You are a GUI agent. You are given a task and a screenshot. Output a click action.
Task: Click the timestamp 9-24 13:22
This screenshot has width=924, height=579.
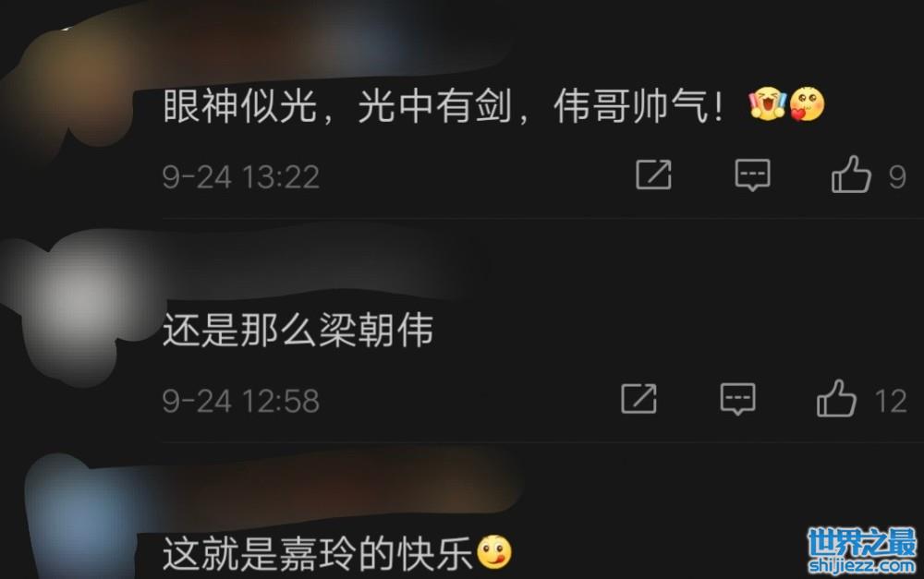coord(241,176)
